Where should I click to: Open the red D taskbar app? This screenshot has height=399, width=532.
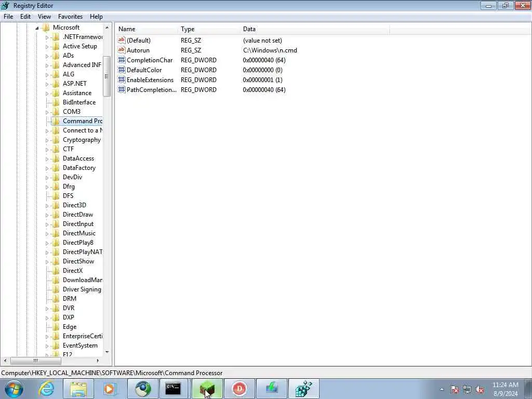coord(240,389)
